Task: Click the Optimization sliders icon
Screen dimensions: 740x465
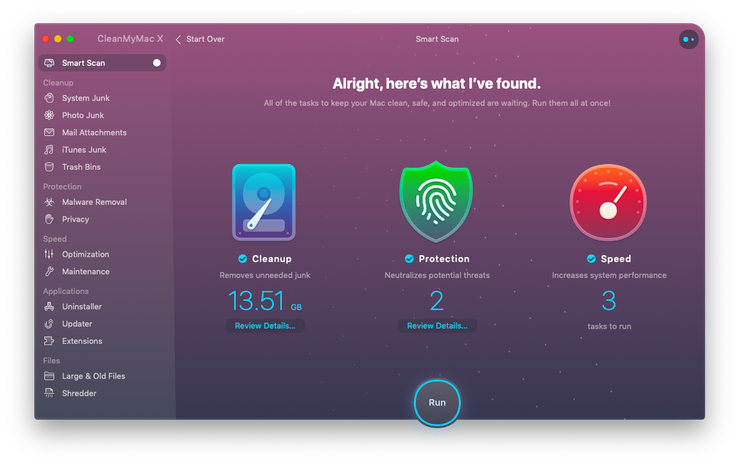Action: click(x=49, y=254)
